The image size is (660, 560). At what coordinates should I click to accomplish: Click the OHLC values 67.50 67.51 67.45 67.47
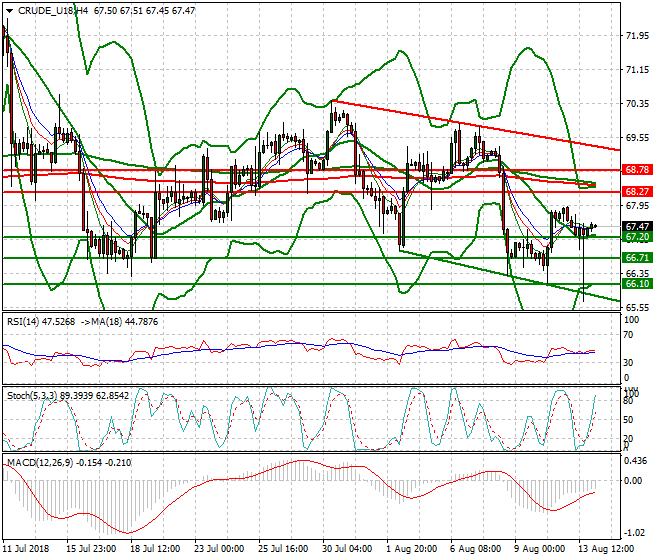(144, 11)
